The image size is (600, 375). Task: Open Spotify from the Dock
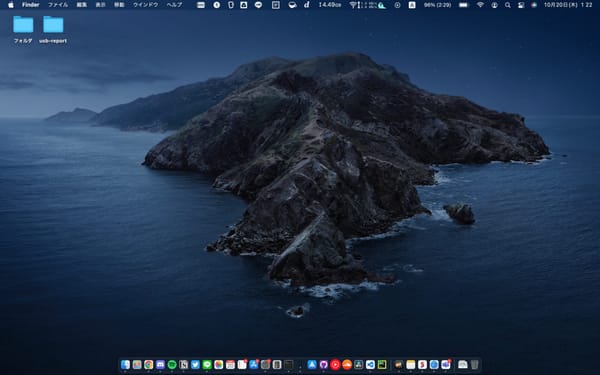[172, 365]
